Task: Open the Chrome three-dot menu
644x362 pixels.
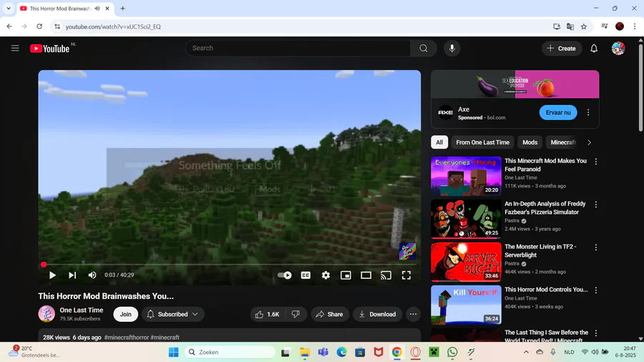Action: [x=635, y=26]
